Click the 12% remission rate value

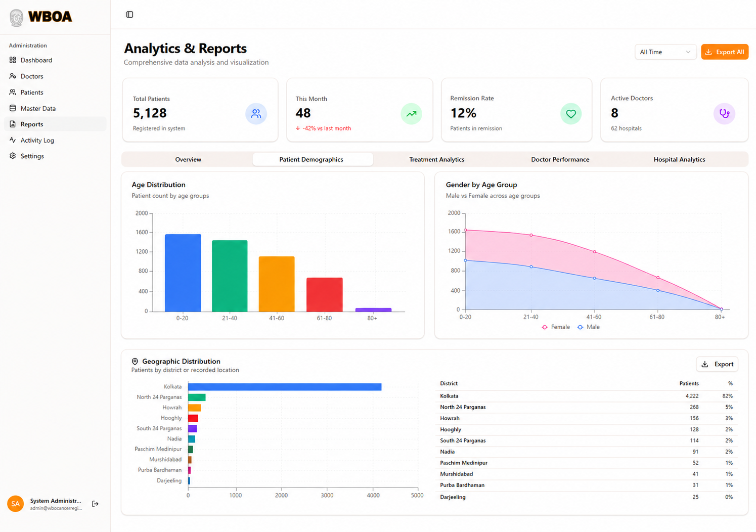(463, 113)
